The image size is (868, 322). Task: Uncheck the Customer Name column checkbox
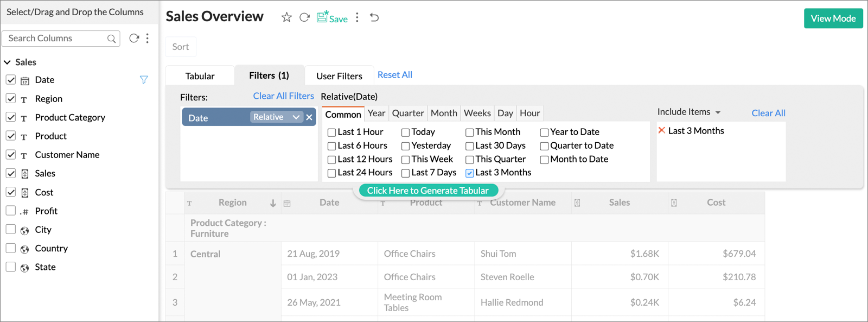click(x=11, y=155)
